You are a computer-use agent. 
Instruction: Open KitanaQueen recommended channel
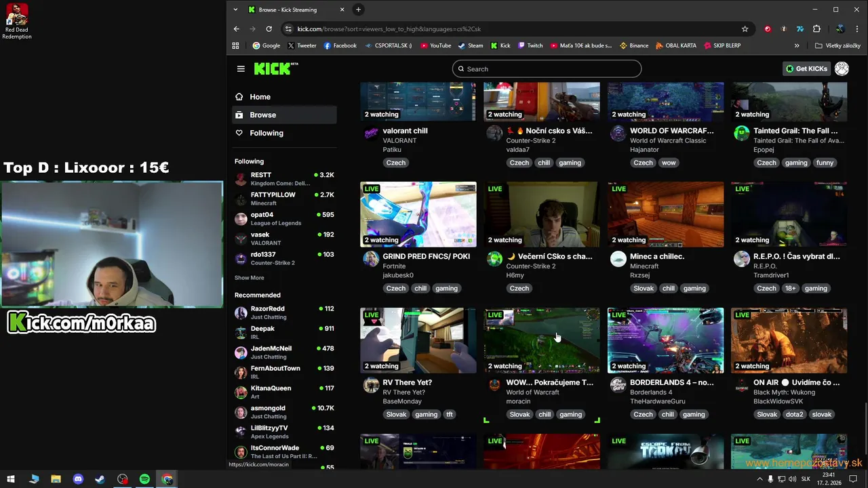pyautogui.click(x=284, y=392)
